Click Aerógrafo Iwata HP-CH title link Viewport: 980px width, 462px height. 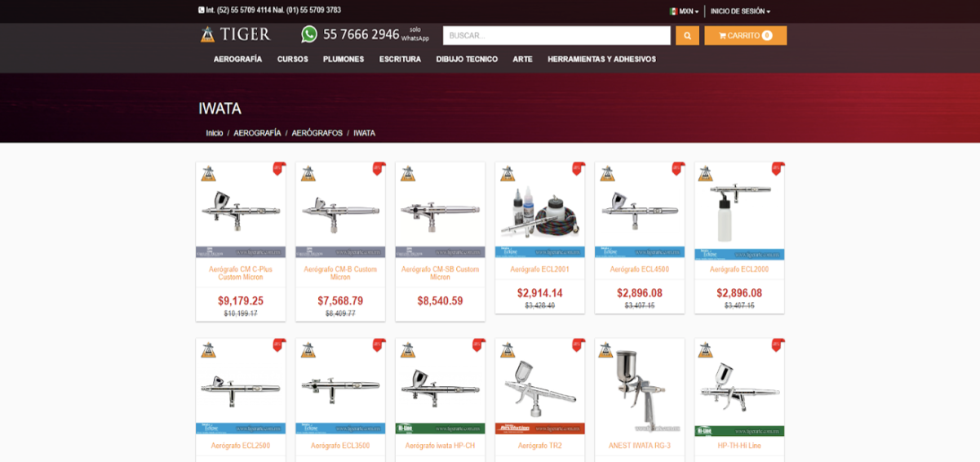(x=440, y=446)
